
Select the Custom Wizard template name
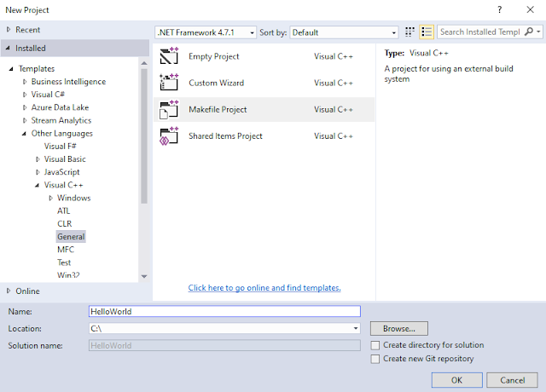click(216, 83)
